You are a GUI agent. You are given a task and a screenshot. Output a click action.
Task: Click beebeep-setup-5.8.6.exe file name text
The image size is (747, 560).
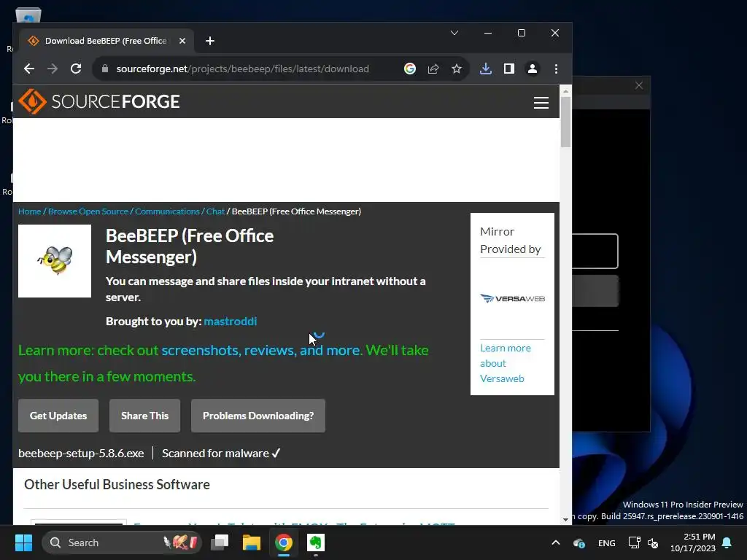click(81, 454)
